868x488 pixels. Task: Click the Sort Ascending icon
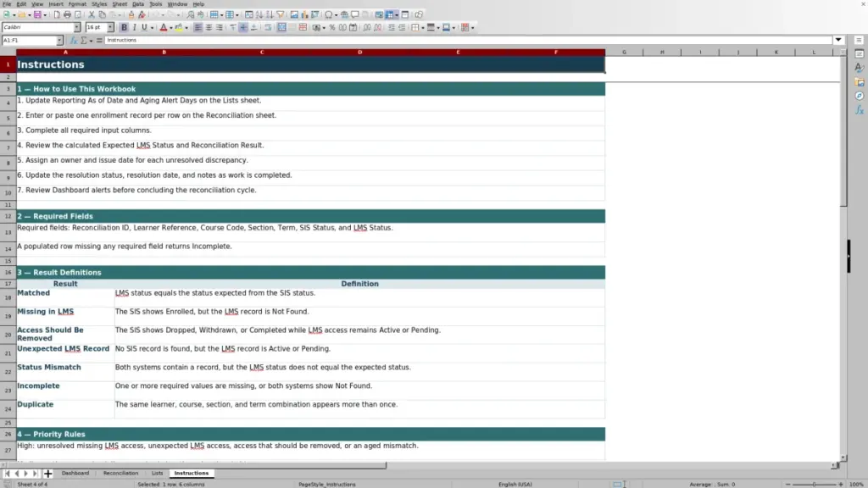point(259,14)
